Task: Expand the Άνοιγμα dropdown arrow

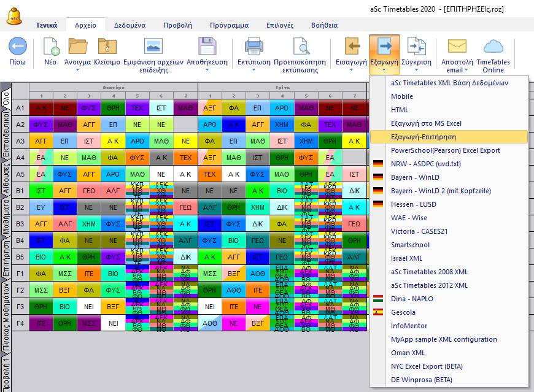Action: pyautogui.click(x=77, y=70)
